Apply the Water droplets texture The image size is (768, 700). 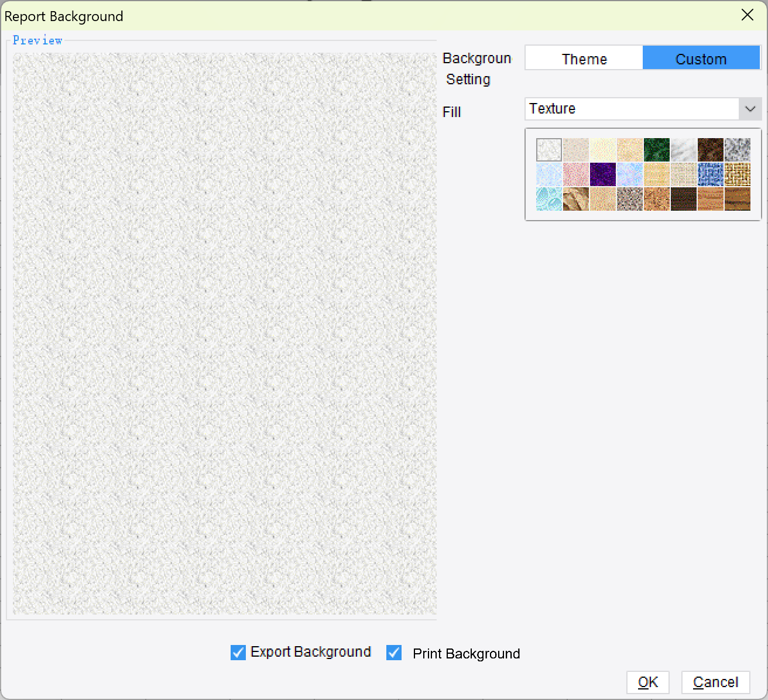548,199
